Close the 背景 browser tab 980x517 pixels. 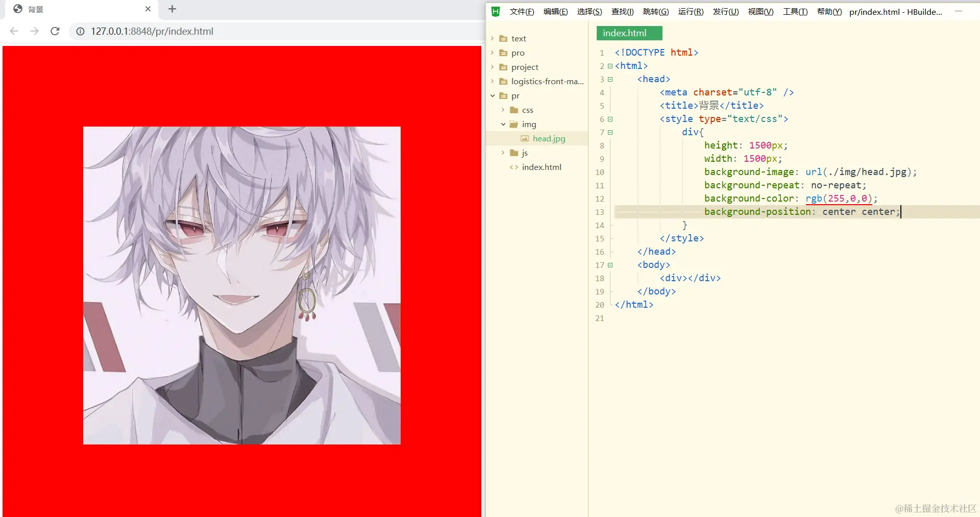point(148,9)
